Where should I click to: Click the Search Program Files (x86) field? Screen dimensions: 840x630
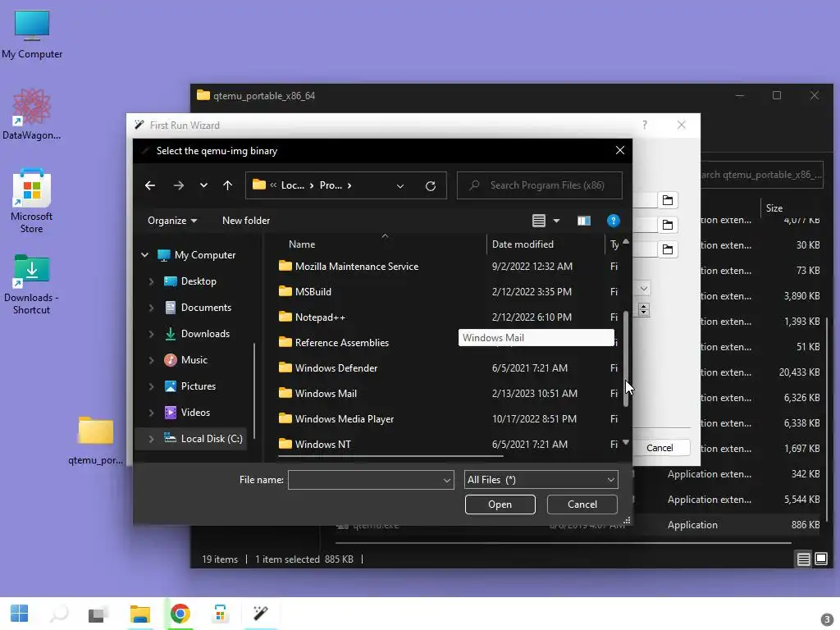point(540,185)
